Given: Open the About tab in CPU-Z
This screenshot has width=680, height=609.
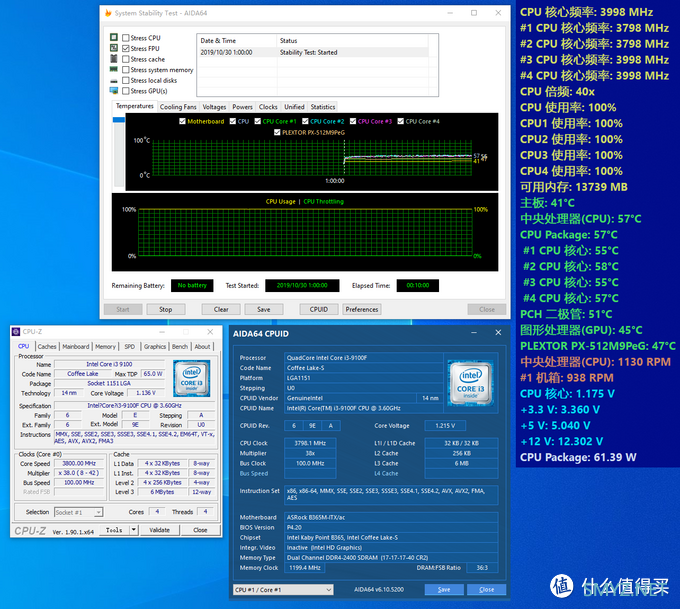Looking at the screenshot, I should (x=202, y=347).
